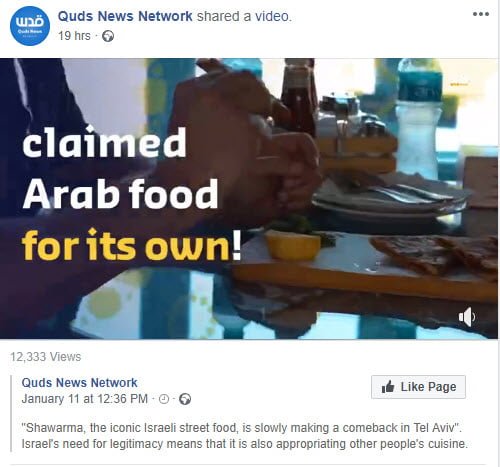Viewport: 500px width, 467px height.
Task: Open Quds News Network page from the header
Action: 125,16
